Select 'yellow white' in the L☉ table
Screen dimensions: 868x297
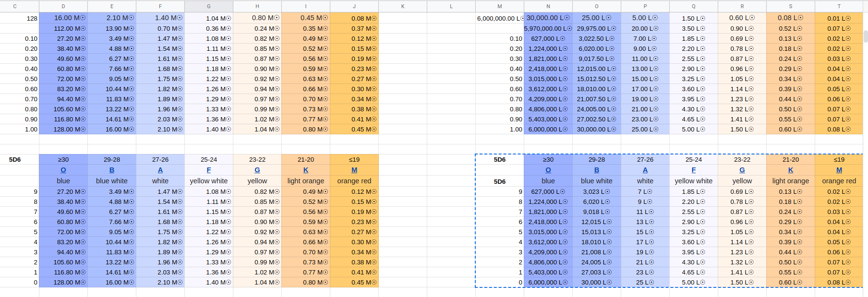tap(694, 181)
